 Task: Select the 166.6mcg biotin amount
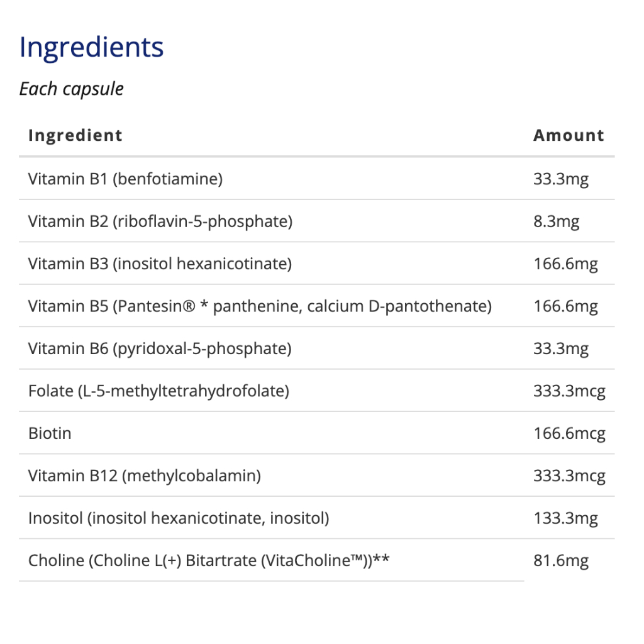click(x=569, y=434)
